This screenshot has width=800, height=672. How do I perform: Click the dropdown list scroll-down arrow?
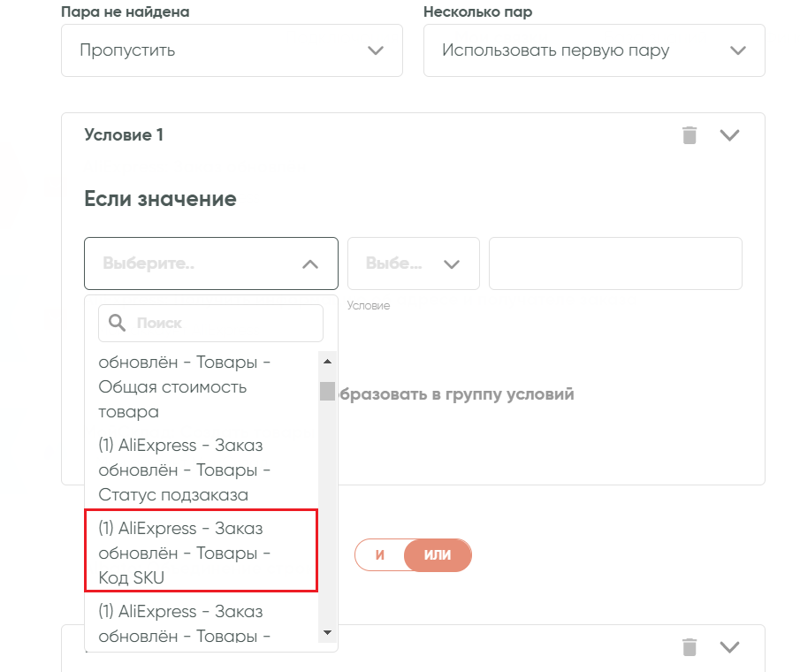tap(327, 632)
